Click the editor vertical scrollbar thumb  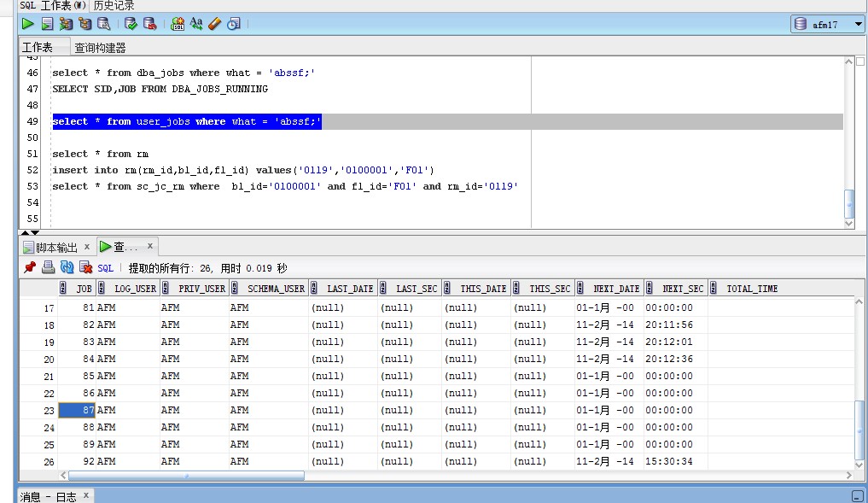pos(849,204)
